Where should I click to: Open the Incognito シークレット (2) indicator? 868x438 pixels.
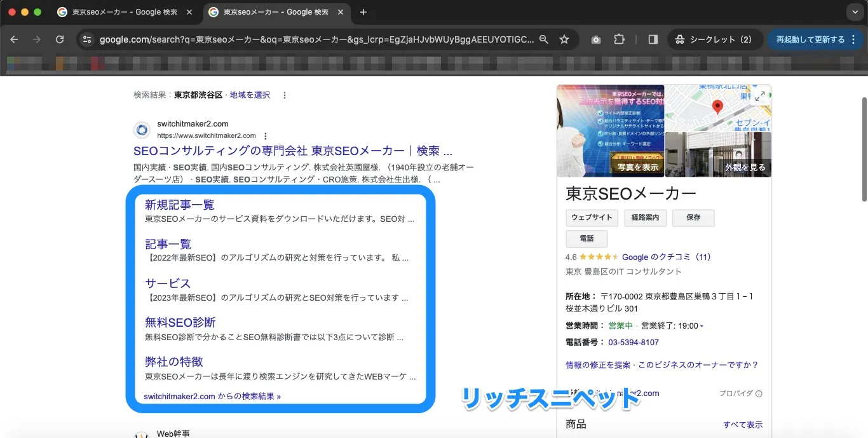(714, 39)
